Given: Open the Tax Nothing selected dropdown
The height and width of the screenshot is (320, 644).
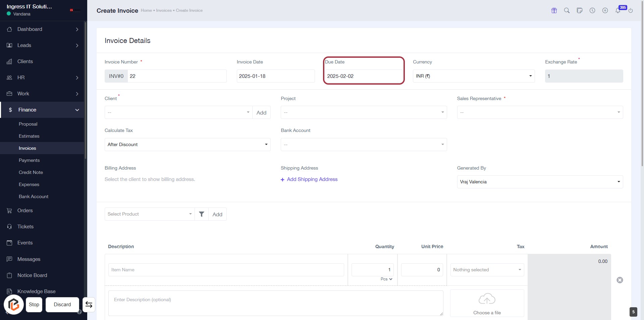Looking at the screenshot, I should [x=487, y=270].
